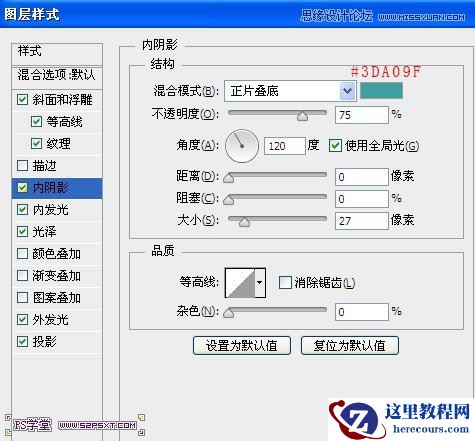Click the angle dial control
Image resolution: width=475 pixels, height=441 pixels.
click(x=242, y=146)
